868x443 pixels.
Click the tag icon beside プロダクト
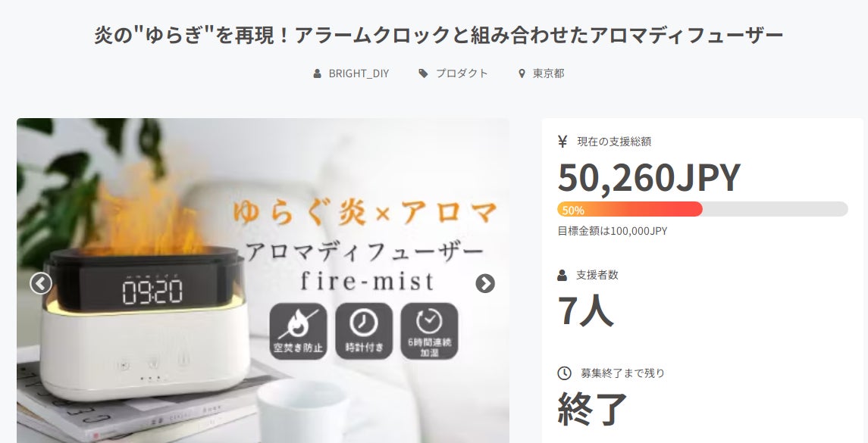(424, 73)
